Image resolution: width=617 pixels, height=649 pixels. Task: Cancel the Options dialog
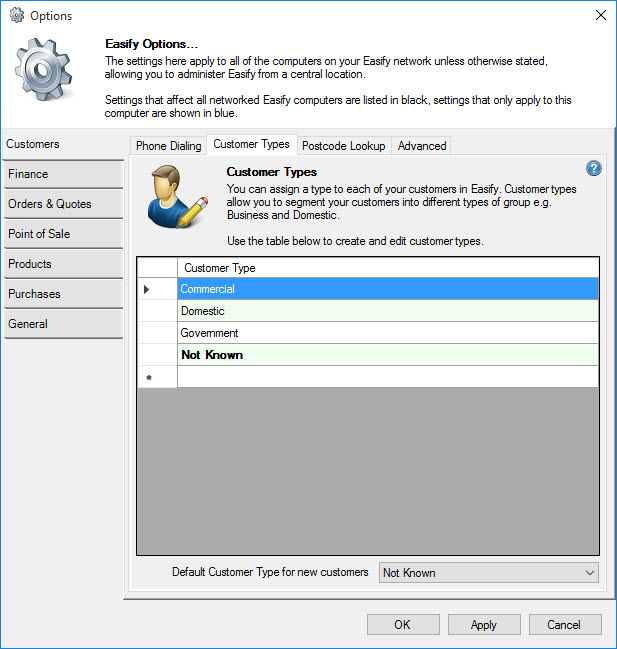[564, 625]
